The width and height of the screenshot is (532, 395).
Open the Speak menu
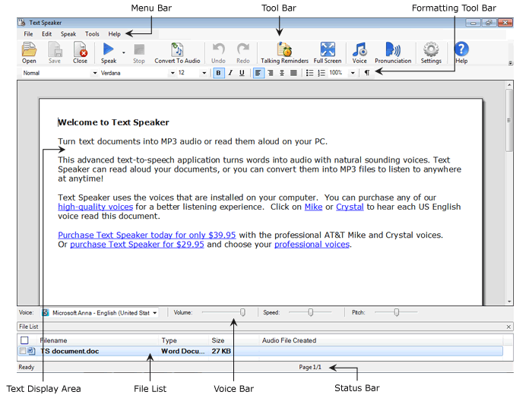pyautogui.click(x=68, y=34)
